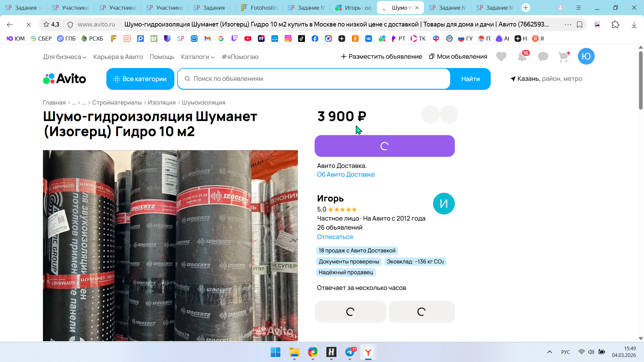Open 'Все категории' menu
This screenshot has height=362, width=644.
140,79
